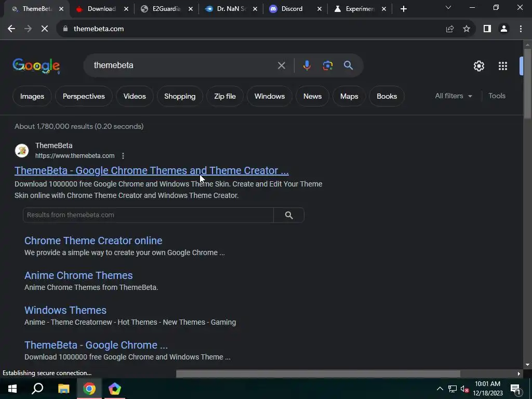
Task: Switch to the ThemeBeta tab
Action: point(36,9)
